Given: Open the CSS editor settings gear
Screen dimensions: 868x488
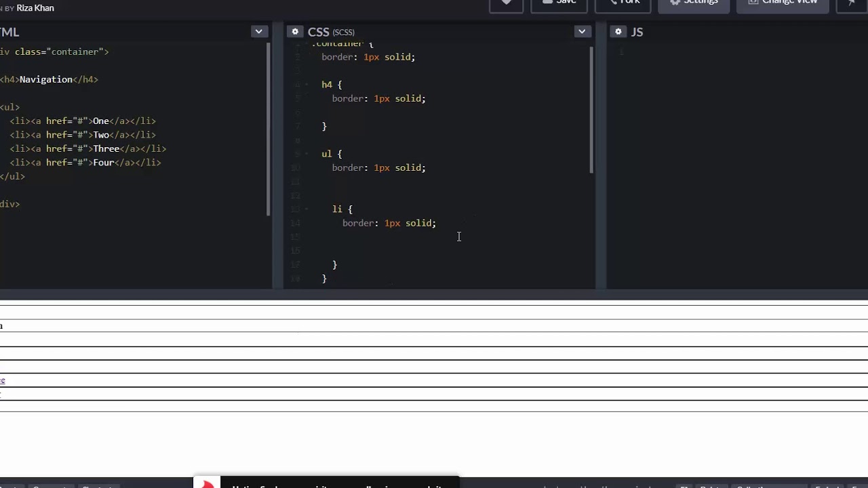Looking at the screenshot, I should [294, 32].
